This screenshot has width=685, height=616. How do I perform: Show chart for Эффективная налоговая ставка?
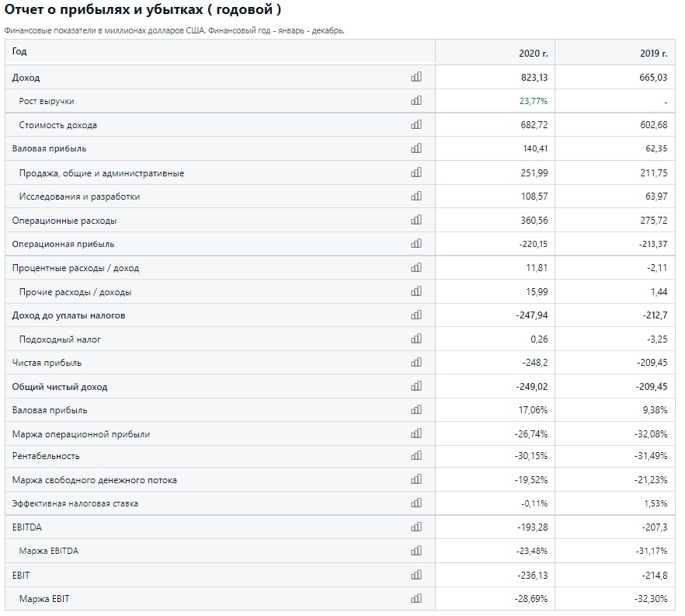click(x=416, y=503)
